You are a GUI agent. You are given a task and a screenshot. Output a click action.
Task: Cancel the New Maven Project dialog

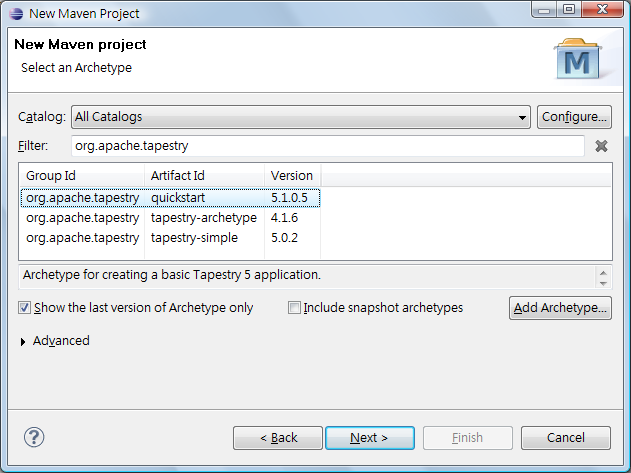pyautogui.click(x=565, y=438)
